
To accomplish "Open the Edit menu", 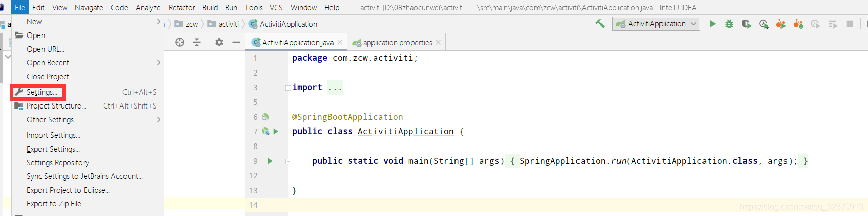I will (x=38, y=7).
